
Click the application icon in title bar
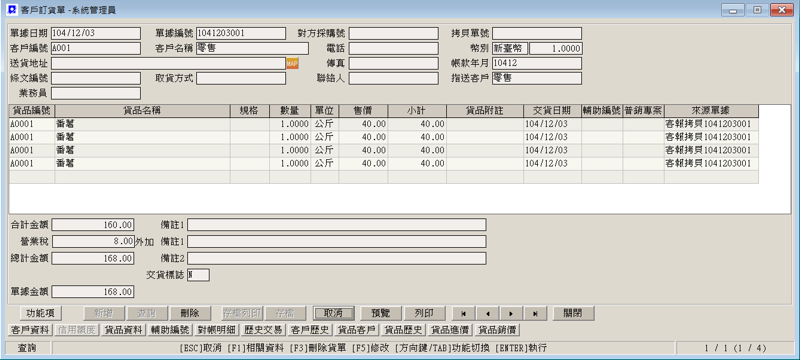click(x=11, y=9)
